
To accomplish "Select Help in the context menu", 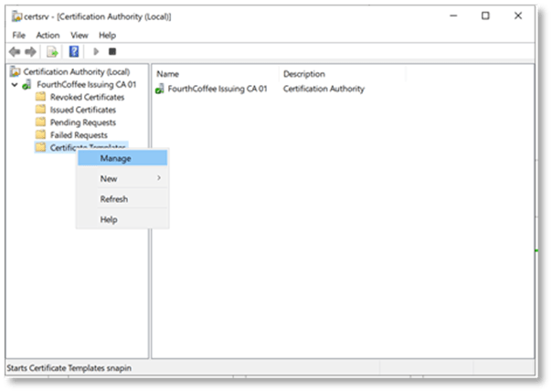I will coord(109,219).
